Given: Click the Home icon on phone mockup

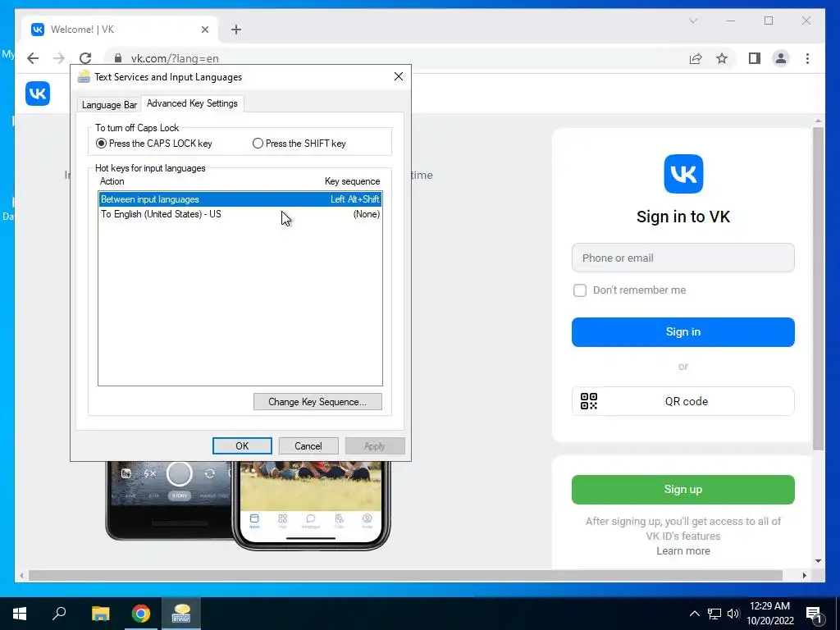Looking at the screenshot, I should pos(254,521).
